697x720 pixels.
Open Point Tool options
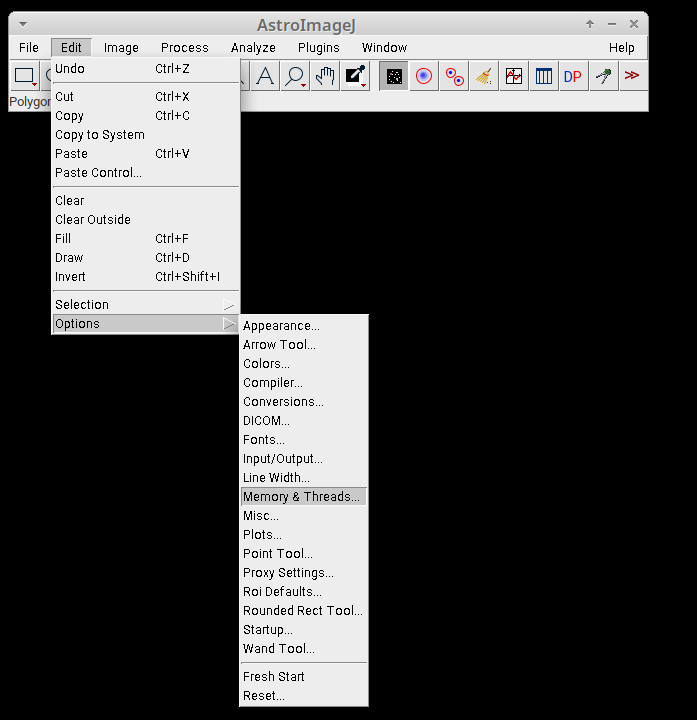coord(304,554)
